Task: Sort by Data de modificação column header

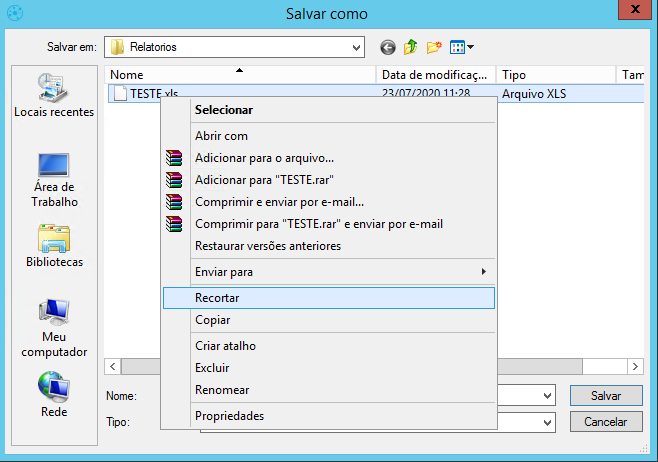Action: coord(436,75)
